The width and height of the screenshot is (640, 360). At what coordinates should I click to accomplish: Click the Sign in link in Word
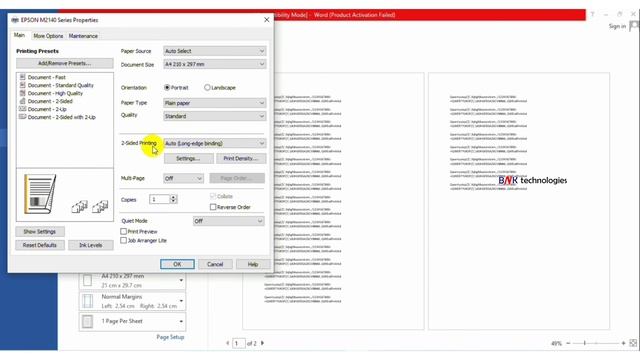pos(617,26)
